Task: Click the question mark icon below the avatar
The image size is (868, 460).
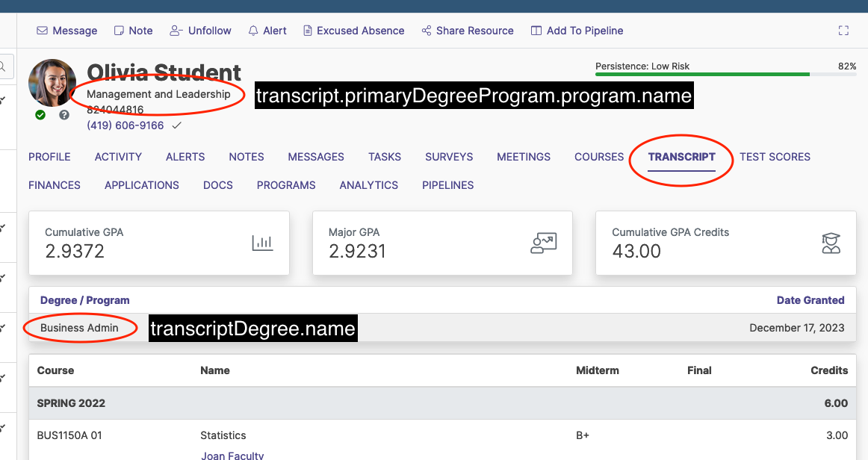Action: [x=63, y=116]
